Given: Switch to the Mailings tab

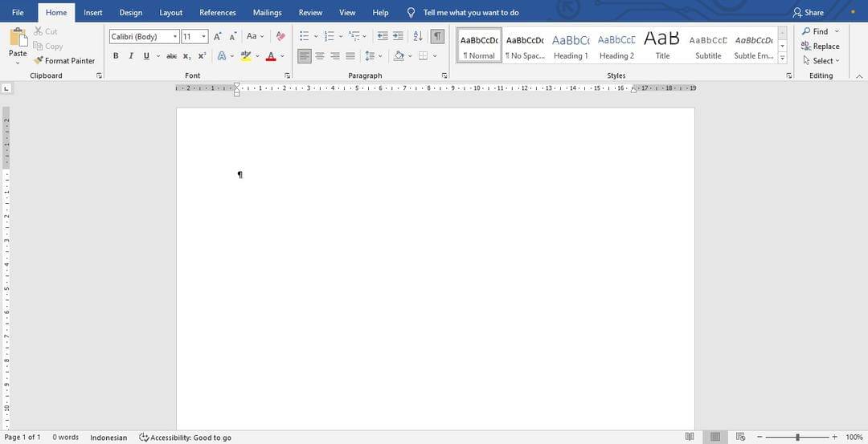Looking at the screenshot, I should 268,12.
